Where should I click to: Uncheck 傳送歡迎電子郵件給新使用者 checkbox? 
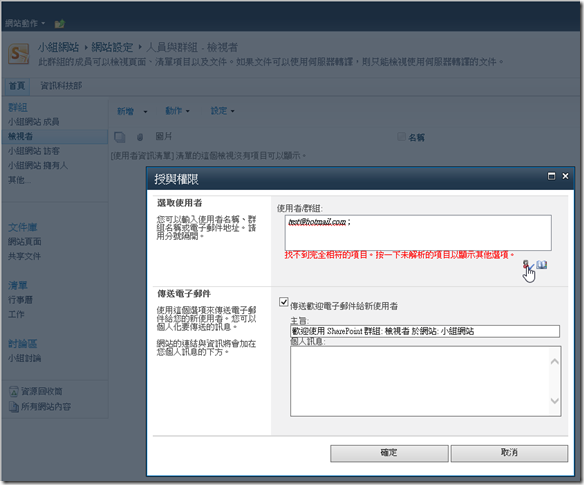click(x=283, y=302)
